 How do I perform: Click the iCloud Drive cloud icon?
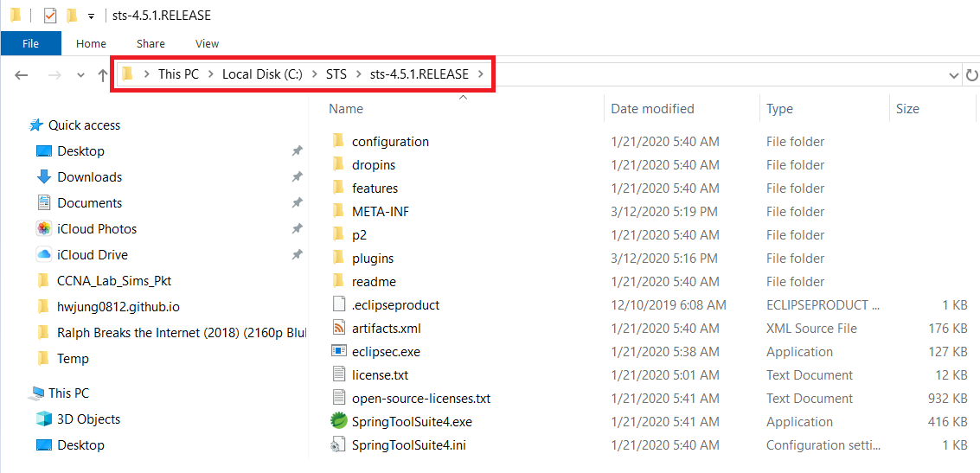point(44,255)
